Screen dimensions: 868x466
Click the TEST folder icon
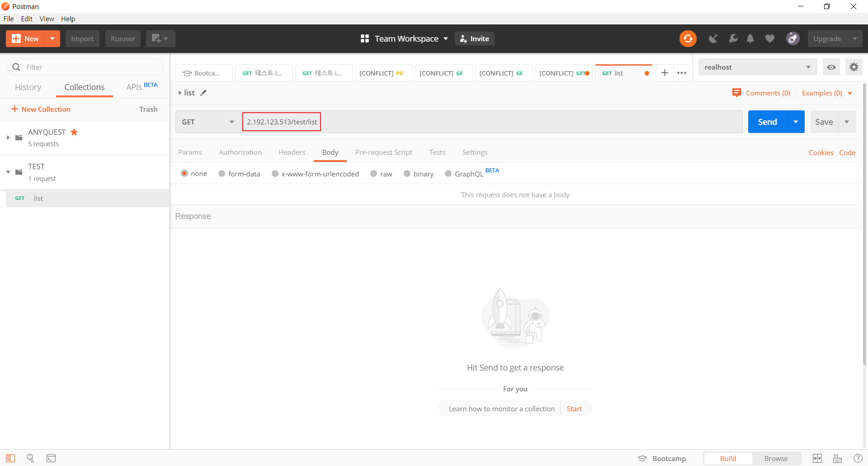pos(19,172)
